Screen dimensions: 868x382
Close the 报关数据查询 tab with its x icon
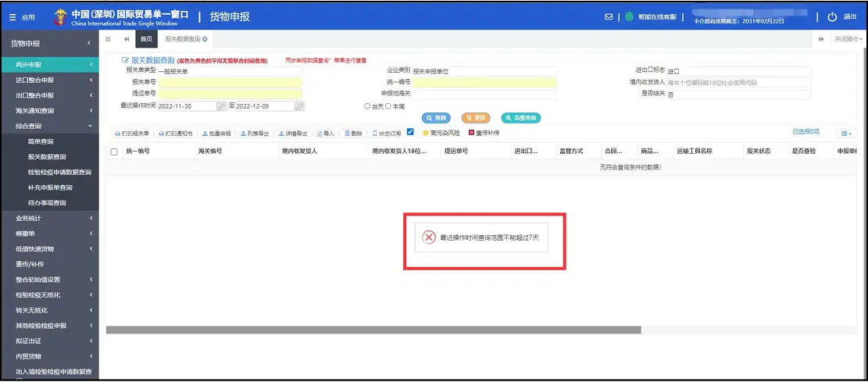pyautogui.click(x=205, y=39)
